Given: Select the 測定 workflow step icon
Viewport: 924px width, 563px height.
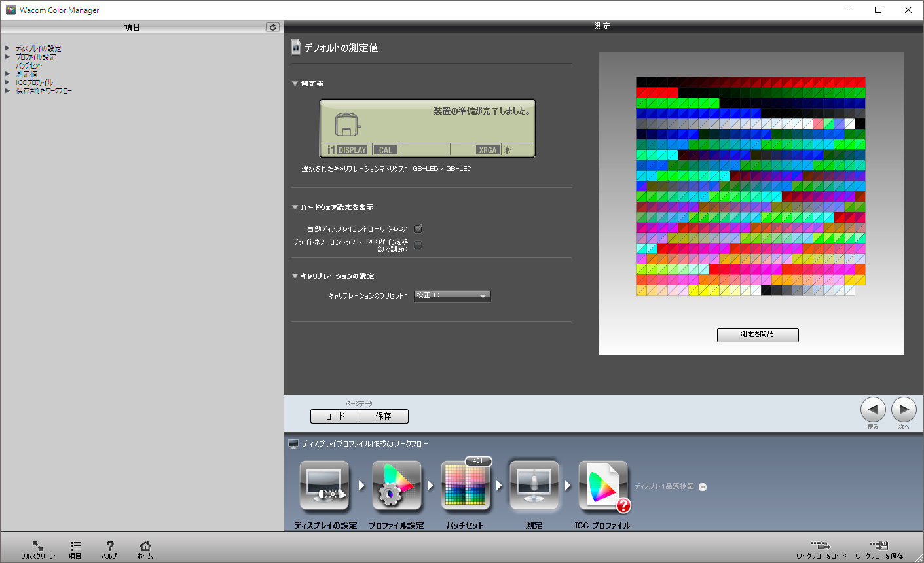Looking at the screenshot, I should click(x=534, y=486).
